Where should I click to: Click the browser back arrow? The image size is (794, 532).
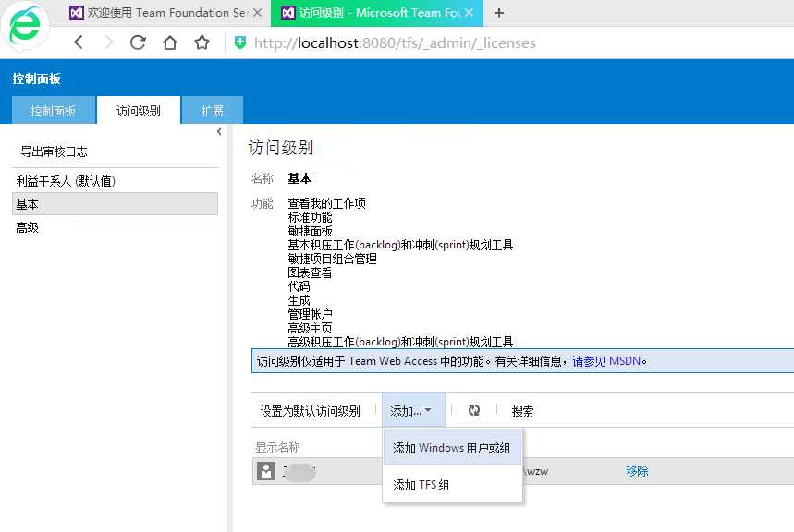(x=79, y=42)
